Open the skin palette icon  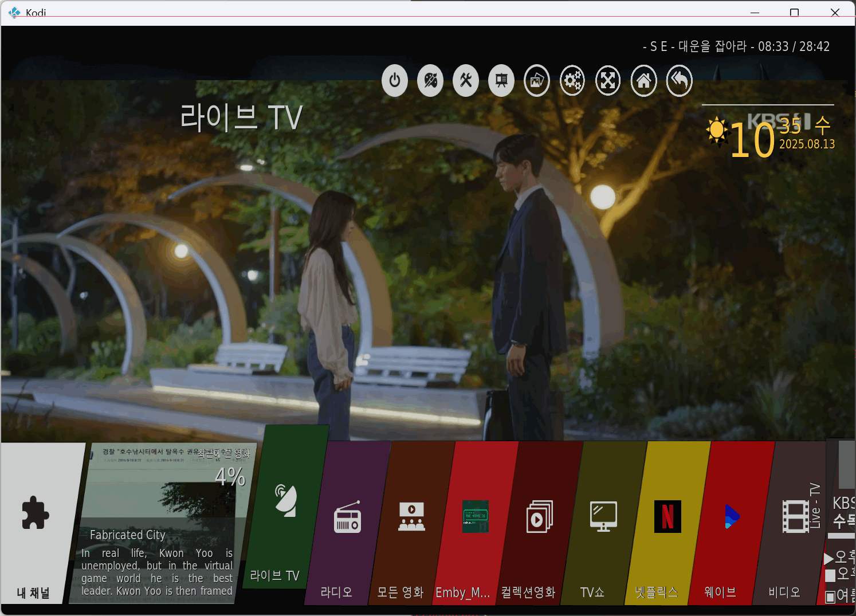point(430,81)
